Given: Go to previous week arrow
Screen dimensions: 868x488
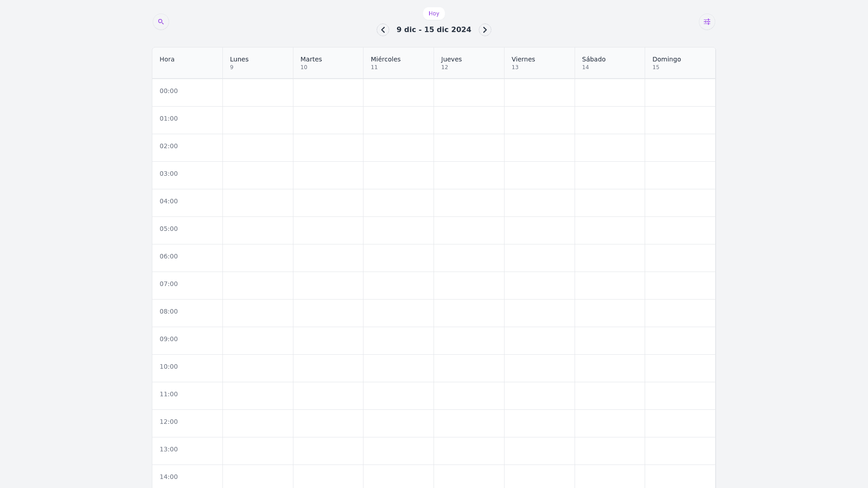Looking at the screenshot, I should pyautogui.click(x=383, y=30).
